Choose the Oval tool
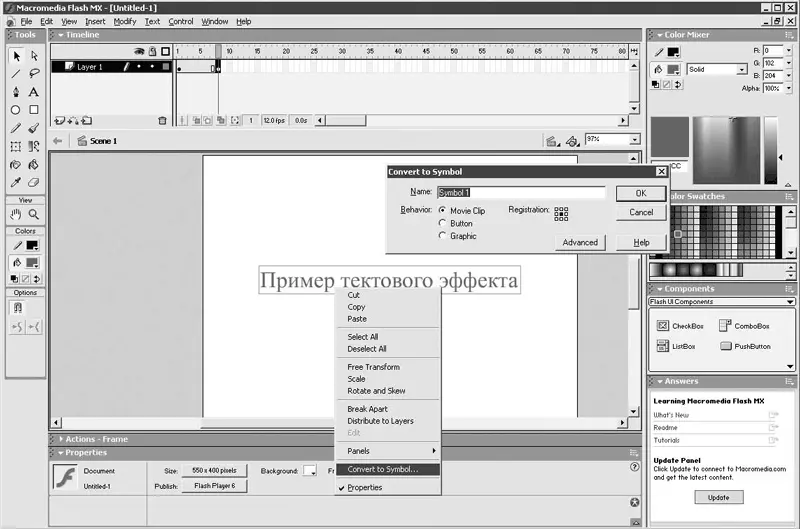Image resolution: width=800 pixels, height=529 pixels. tap(16, 110)
